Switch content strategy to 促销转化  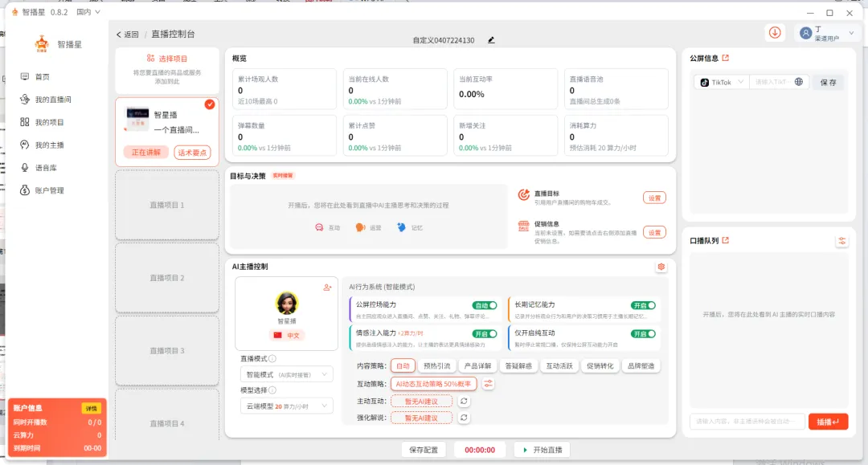599,365
